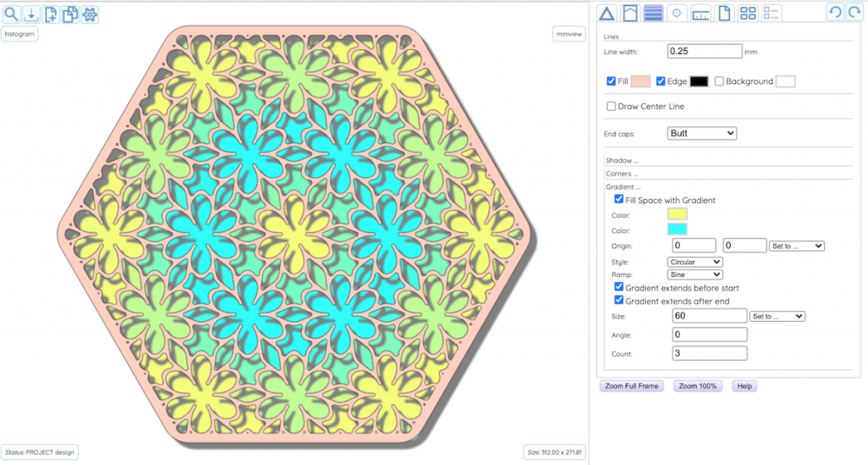Screen dimensions: 868x465
Task: Uncheck Gradient extends after end
Action: (x=619, y=300)
